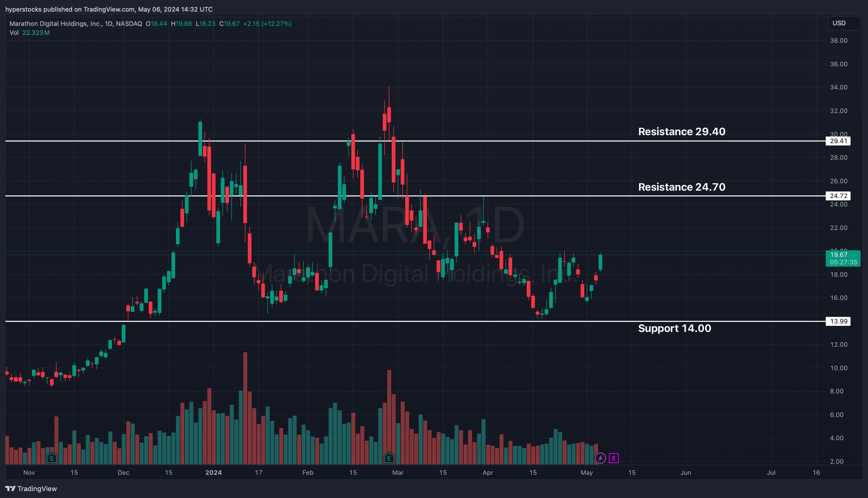This screenshot has height=498, width=868.
Task: Click the purple lightning bolt event icon
Action: coord(600,458)
